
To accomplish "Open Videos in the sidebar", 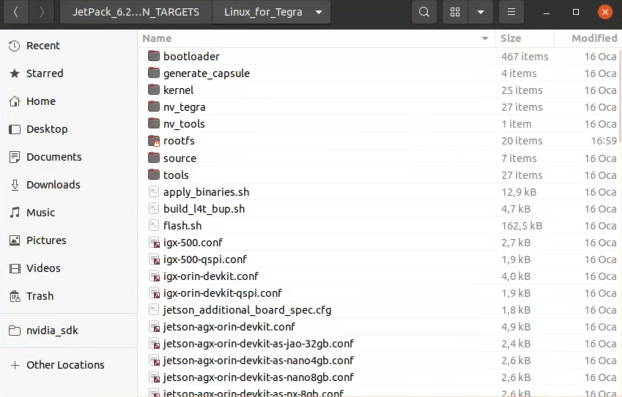I will point(68,268).
